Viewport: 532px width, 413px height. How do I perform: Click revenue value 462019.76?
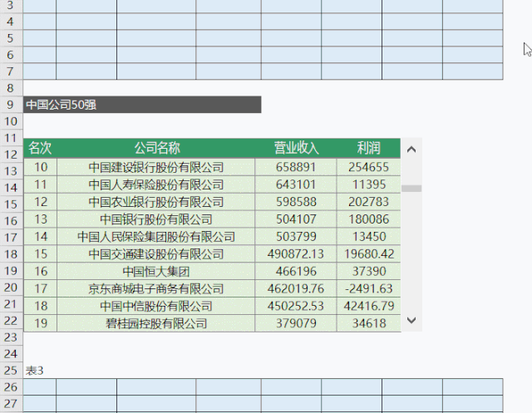tap(296, 288)
